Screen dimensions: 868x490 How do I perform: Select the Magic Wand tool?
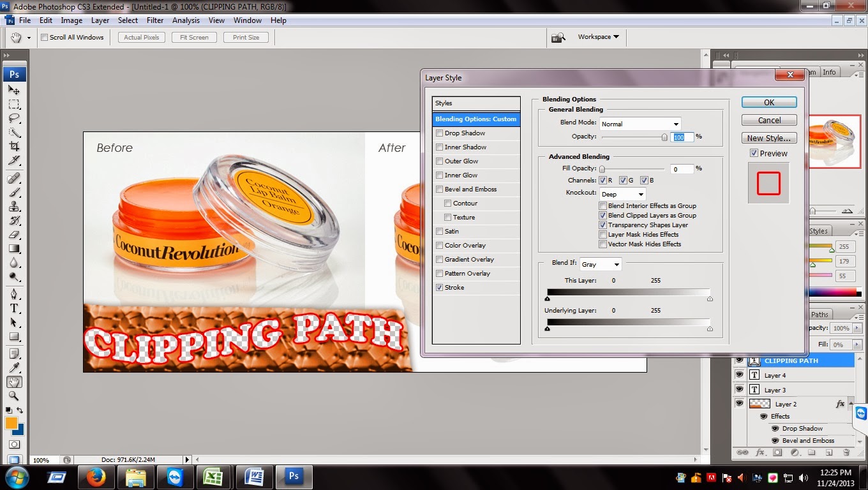[x=14, y=132]
